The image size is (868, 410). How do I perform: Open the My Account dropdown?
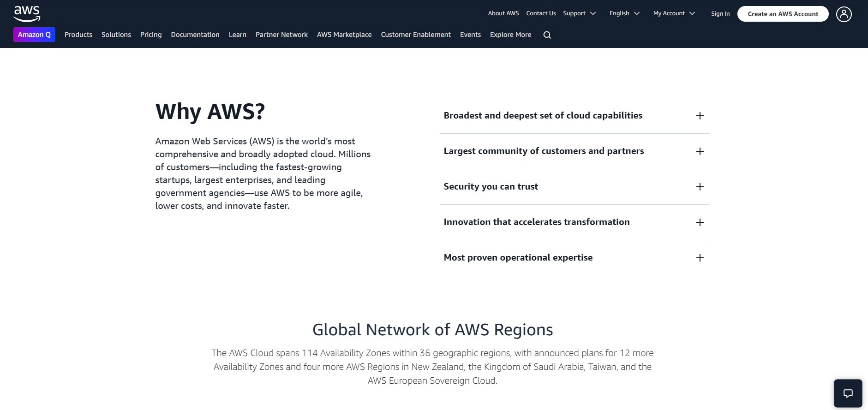[x=674, y=13]
